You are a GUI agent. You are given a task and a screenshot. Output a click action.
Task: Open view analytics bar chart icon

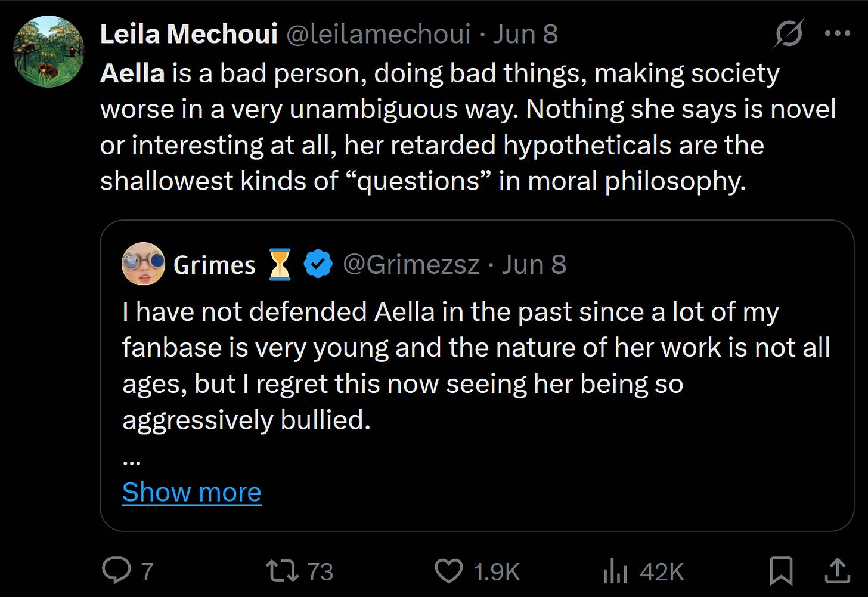tap(615, 571)
